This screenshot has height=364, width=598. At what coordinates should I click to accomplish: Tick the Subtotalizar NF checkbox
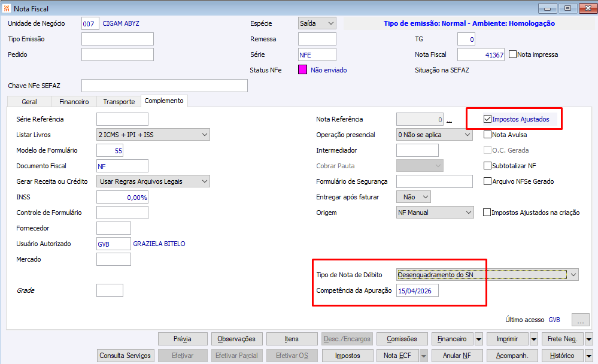(x=487, y=166)
